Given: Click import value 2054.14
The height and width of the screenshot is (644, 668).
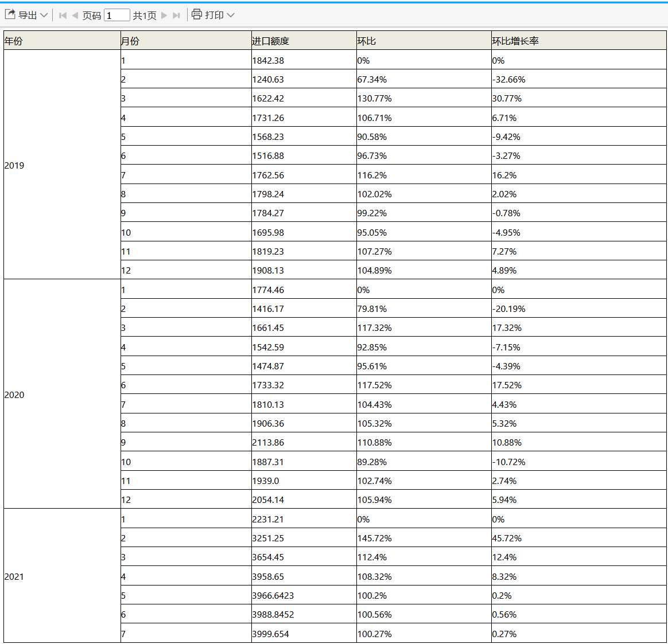Looking at the screenshot, I should (x=304, y=499).
